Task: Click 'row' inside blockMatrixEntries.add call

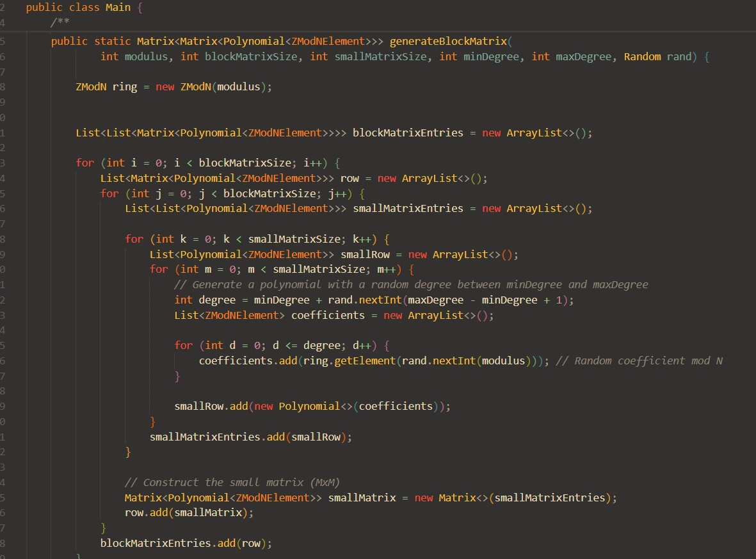Action: click(x=250, y=543)
